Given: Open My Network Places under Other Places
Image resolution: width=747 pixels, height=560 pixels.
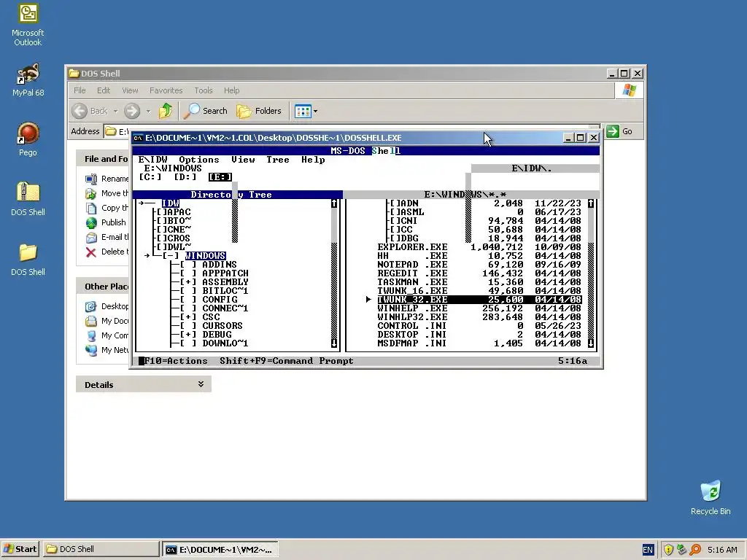Looking at the screenshot, I should click(115, 350).
